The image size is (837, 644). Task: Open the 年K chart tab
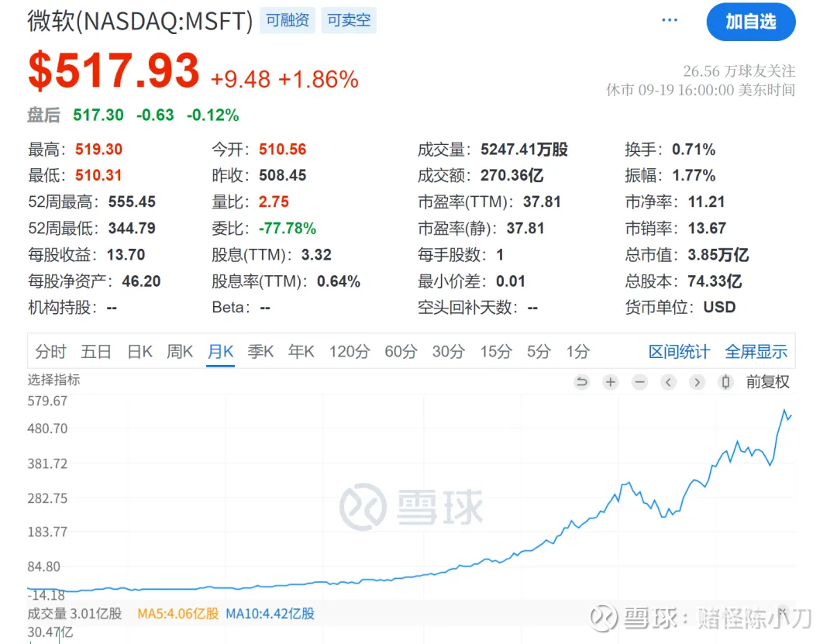click(301, 351)
